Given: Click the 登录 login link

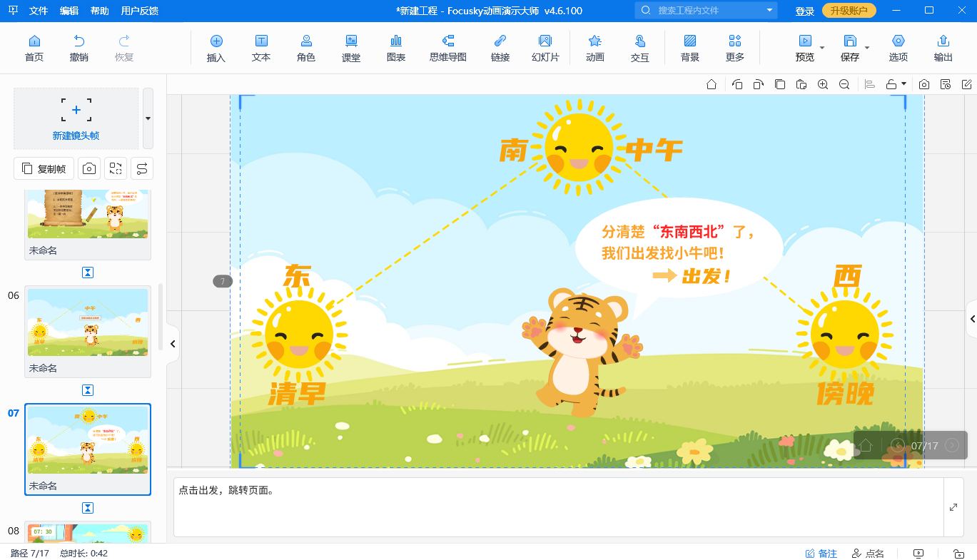Looking at the screenshot, I should click(x=805, y=11).
